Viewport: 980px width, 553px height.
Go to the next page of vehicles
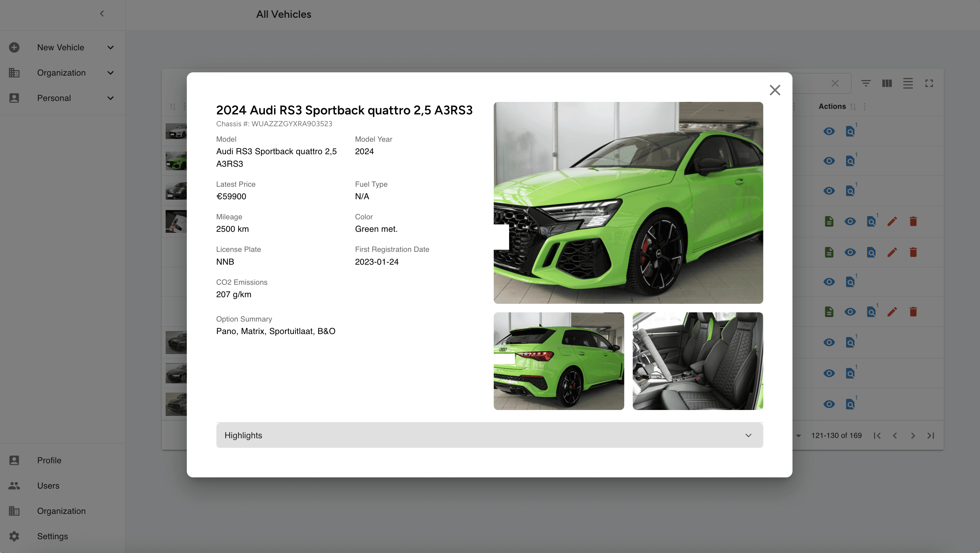point(913,436)
